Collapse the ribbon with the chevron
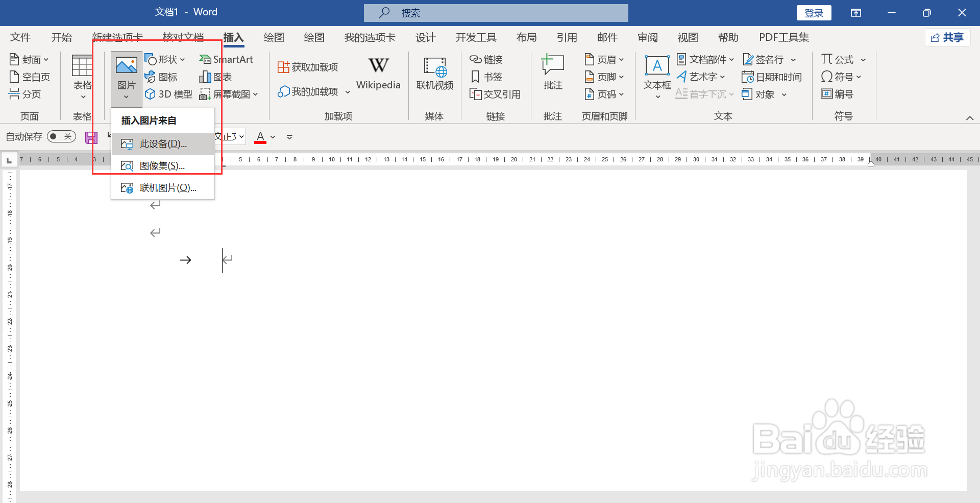 pos(970,118)
